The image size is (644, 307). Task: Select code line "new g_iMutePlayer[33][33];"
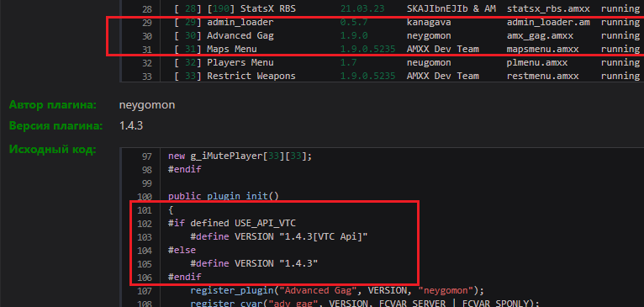pos(240,156)
